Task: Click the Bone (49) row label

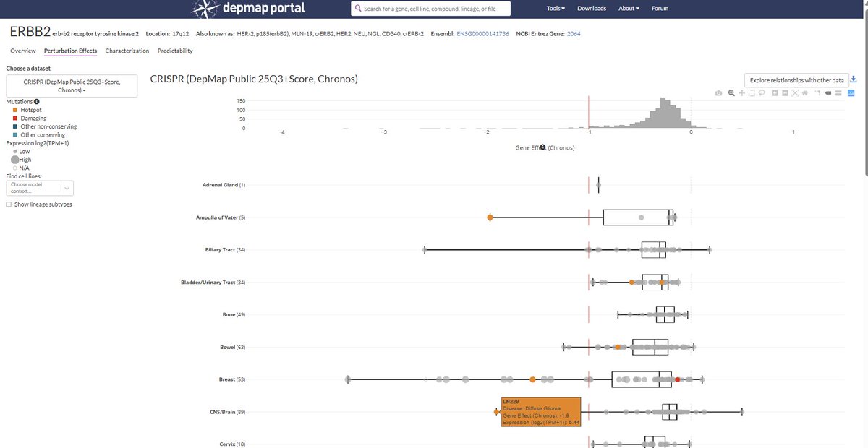Action: pos(234,315)
